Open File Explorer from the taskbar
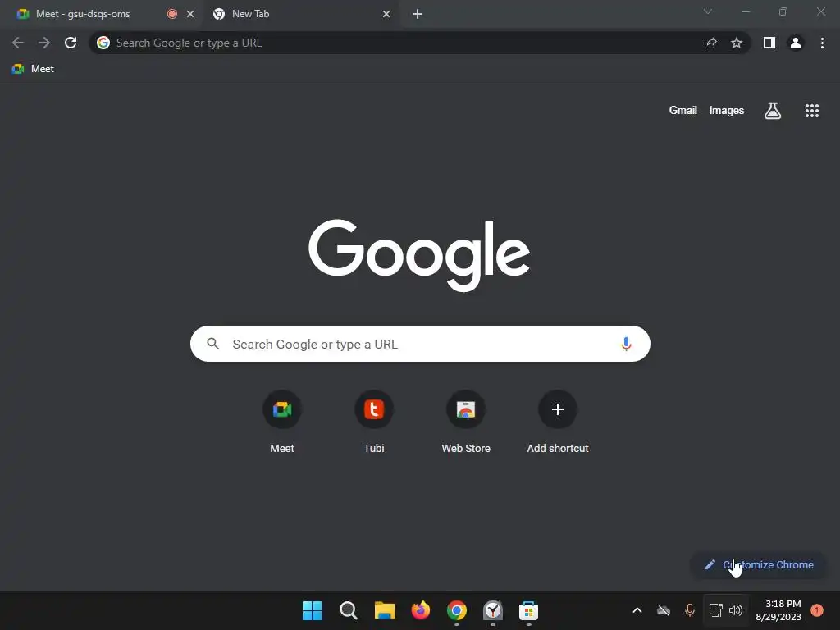 pos(384,610)
